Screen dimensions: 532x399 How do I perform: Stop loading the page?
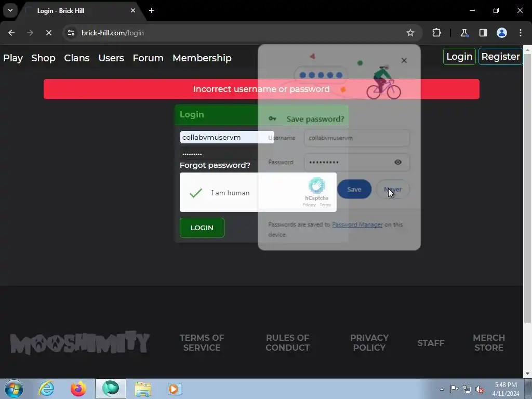pos(48,33)
